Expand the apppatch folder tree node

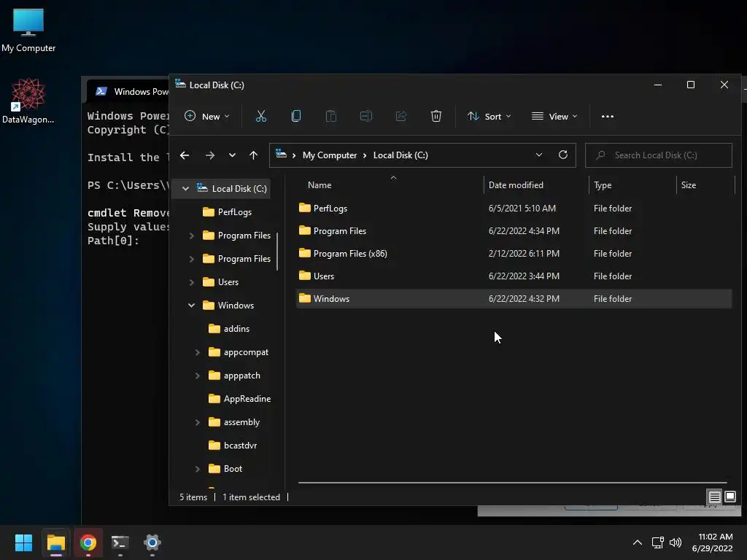pos(197,376)
